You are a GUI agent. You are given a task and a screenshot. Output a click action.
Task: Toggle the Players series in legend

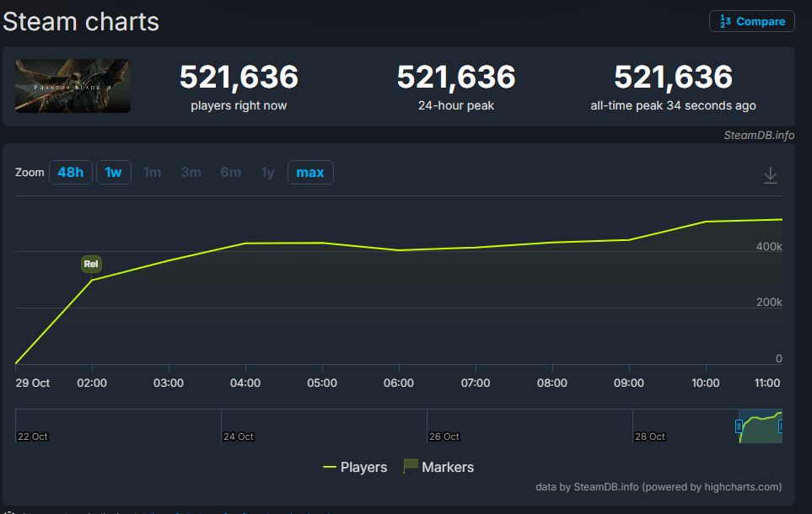coord(355,468)
